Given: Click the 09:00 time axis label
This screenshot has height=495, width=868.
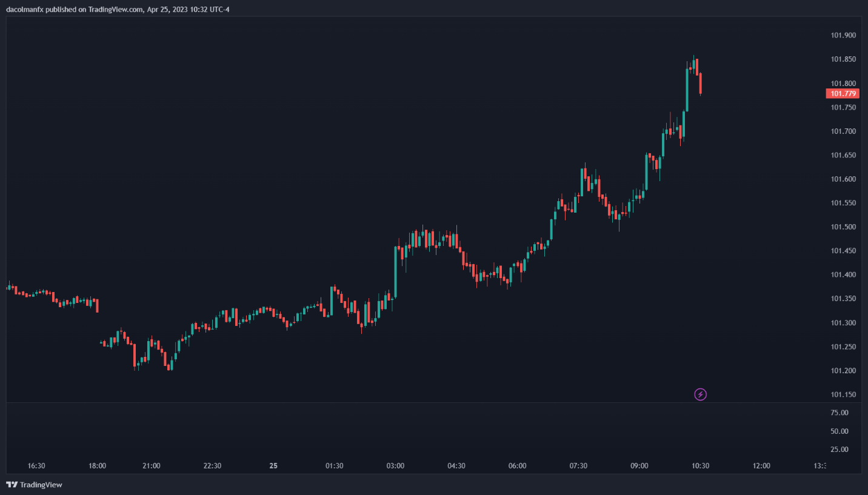Looking at the screenshot, I should tap(639, 466).
